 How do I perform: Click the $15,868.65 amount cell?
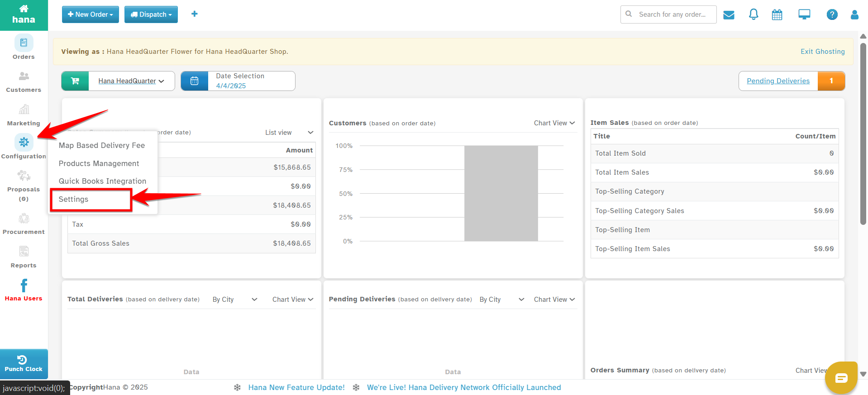click(x=292, y=167)
